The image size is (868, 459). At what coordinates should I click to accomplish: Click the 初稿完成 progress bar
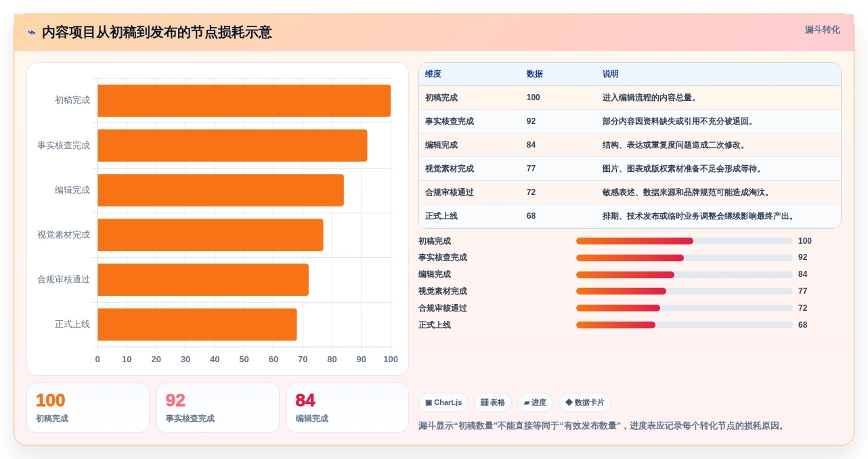click(x=684, y=241)
